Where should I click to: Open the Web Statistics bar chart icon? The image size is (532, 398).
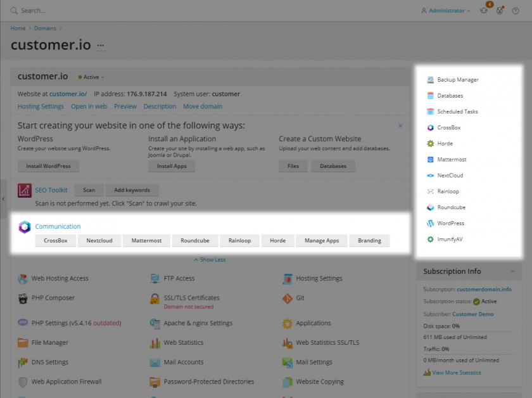155,343
